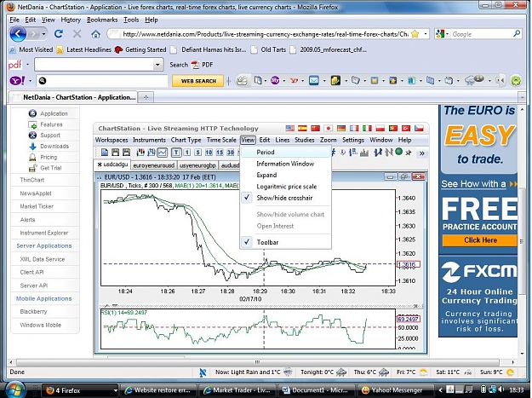Image resolution: width=532 pixels, height=398 pixels.
Task: Click the horizontal page scrollbar thumb
Action: [x=258, y=362]
